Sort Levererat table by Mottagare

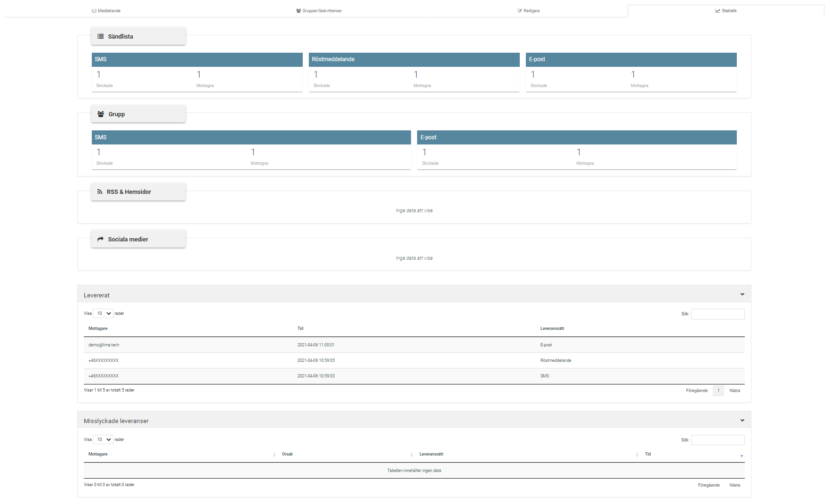tap(98, 328)
